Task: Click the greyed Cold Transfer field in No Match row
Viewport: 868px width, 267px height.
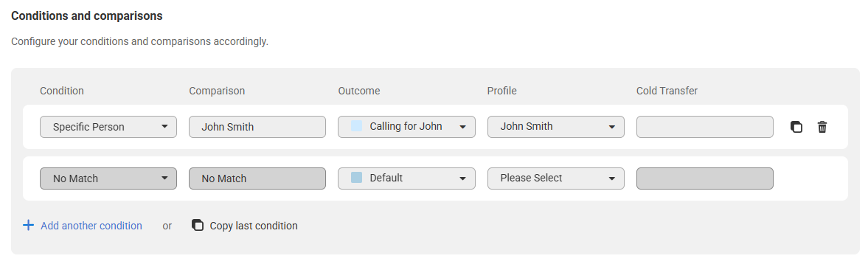Action: 705,178
